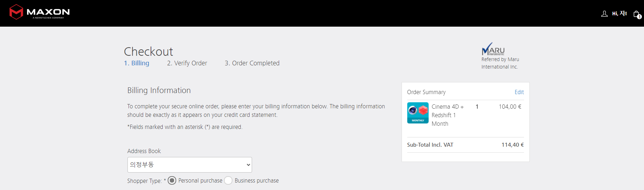Choose the Business purchase radio button
The image size is (644, 190).
(228, 180)
